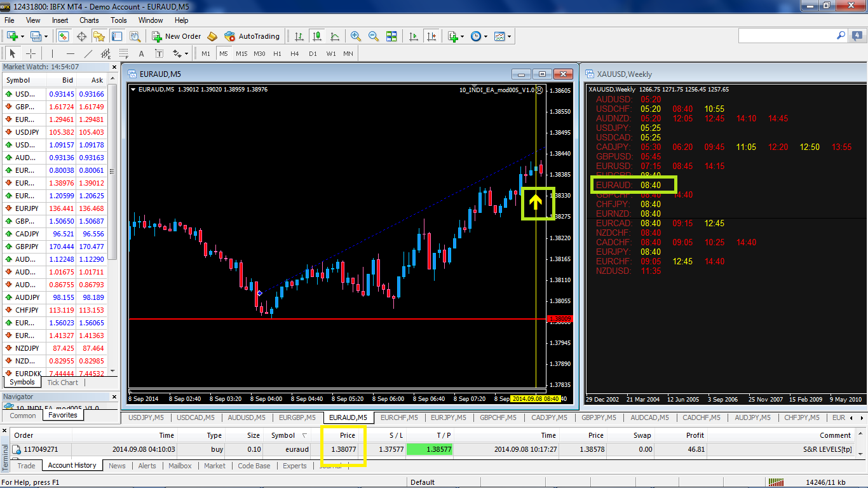Screen dimensions: 868x488
Task: Select the Horizontal Line drawing tool
Action: click(x=71, y=54)
